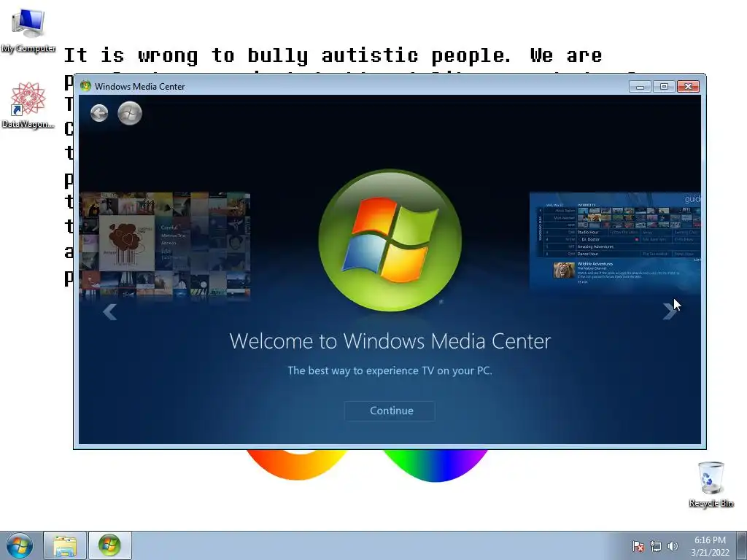The width and height of the screenshot is (747, 560).
Task: Click the Continue button
Action: pos(390,411)
